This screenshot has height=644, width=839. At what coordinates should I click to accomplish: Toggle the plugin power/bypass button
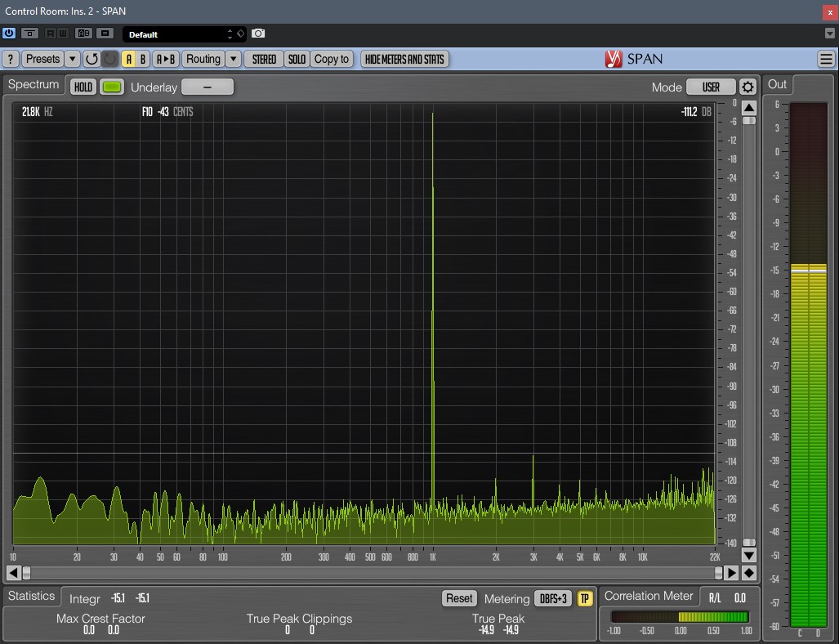pos(9,34)
